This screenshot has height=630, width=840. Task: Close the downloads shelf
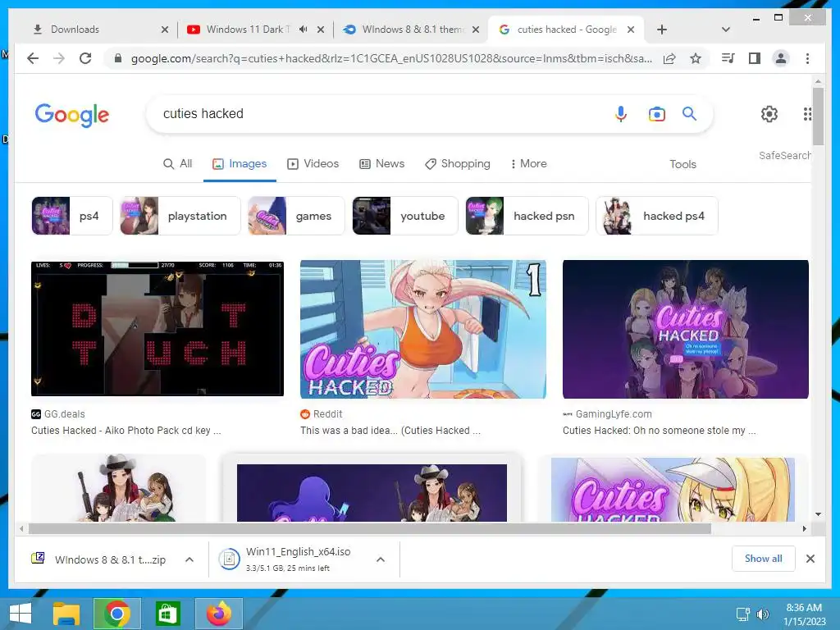point(810,559)
